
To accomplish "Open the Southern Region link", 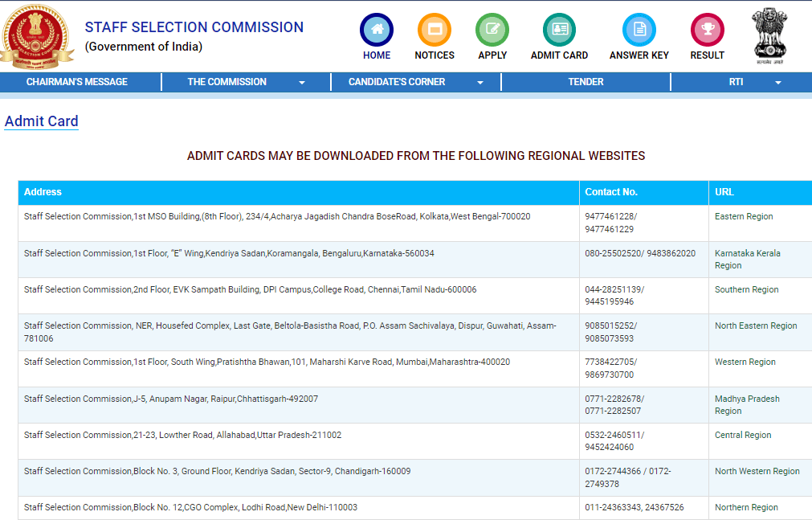I will pyautogui.click(x=746, y=289).
